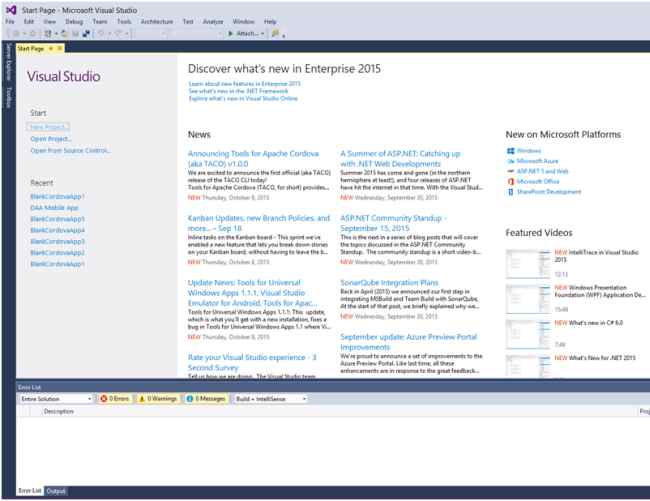Open the Undo history dropdown arrow
The width and height of the screenshot is (650, 501).
(109, 34)
